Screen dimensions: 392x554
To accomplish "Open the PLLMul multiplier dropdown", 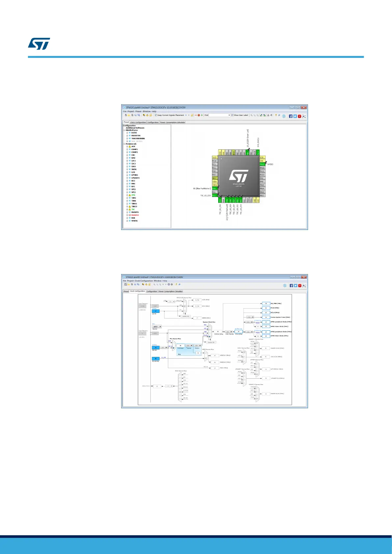I will pyautogui.click(x=189, y=346).
